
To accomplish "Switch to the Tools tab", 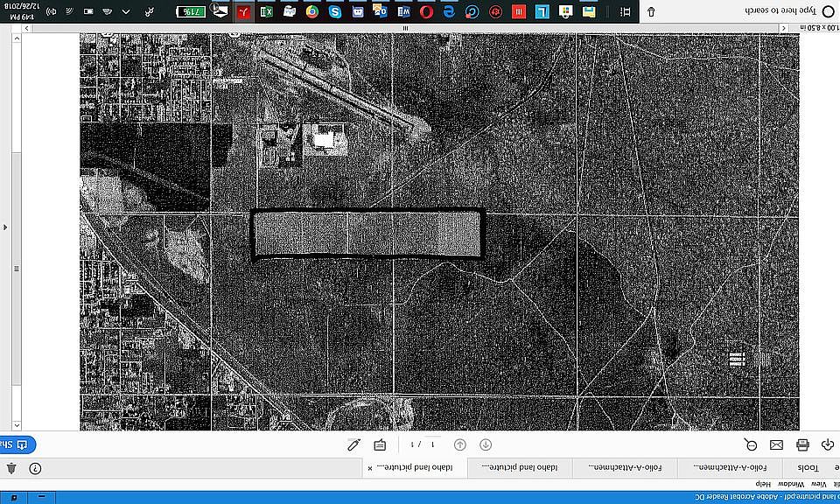I will pos(808,467).
